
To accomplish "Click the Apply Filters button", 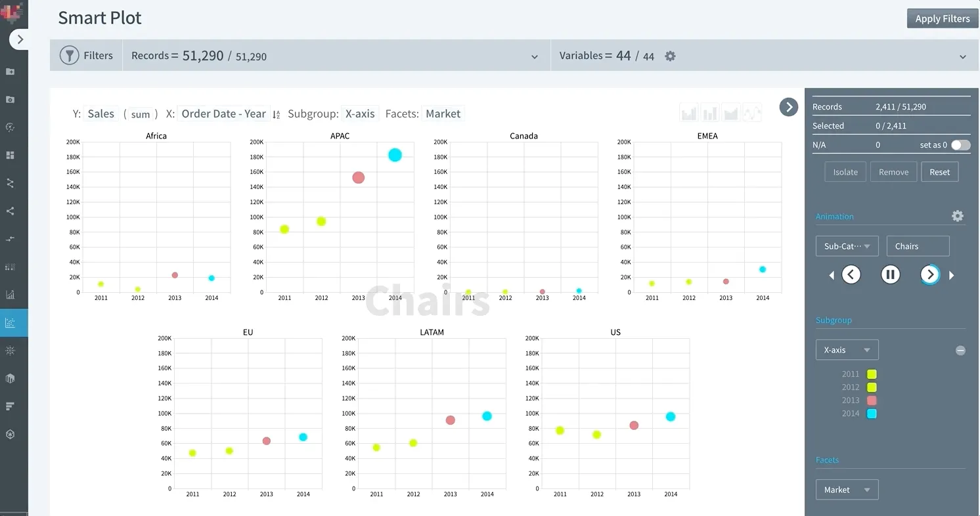I will (x=943, y=18).
